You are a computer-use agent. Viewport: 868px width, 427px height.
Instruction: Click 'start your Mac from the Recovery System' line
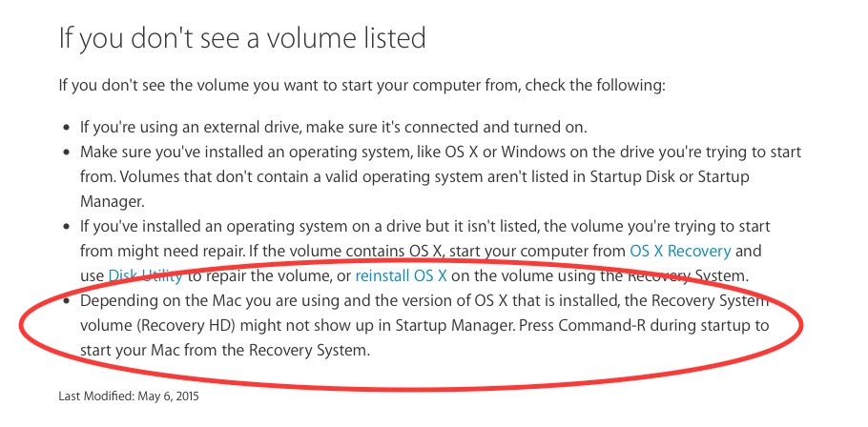(223, 351)
